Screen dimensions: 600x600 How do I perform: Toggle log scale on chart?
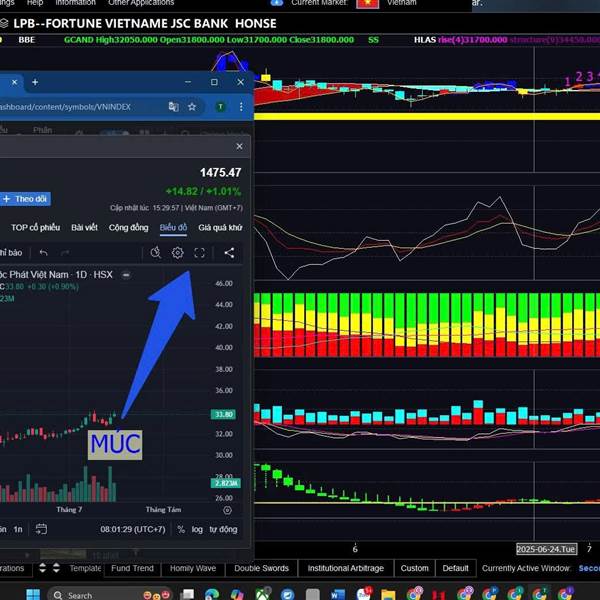(x=197, y=529)
